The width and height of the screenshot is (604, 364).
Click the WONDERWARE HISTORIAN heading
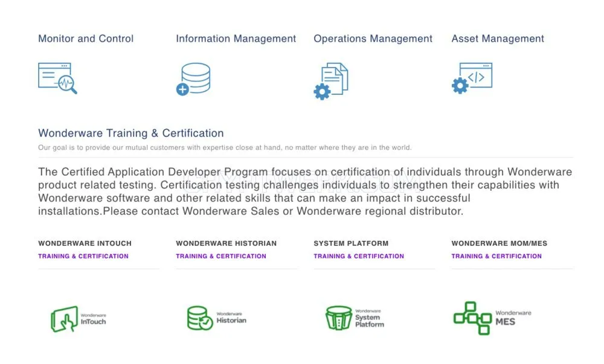coord(226,243)
